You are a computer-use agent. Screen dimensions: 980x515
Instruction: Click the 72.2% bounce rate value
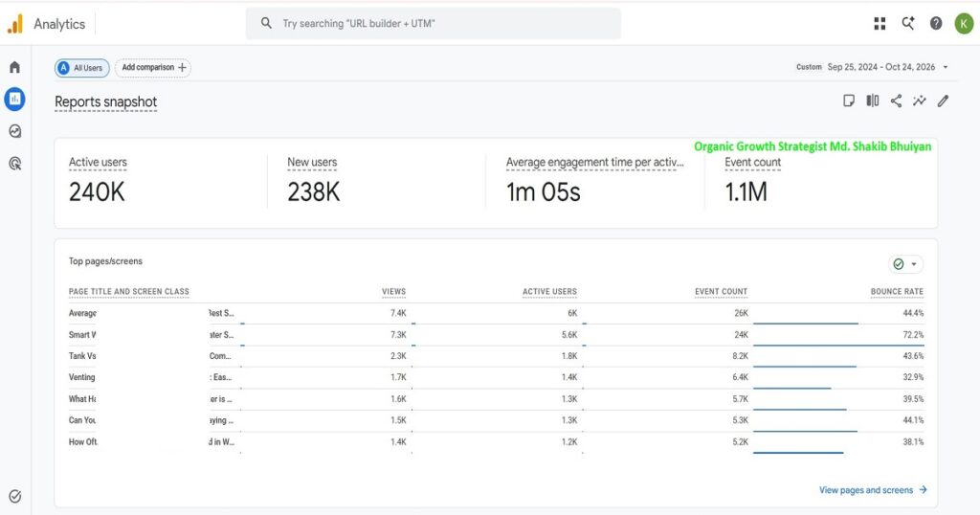[913, 335]
